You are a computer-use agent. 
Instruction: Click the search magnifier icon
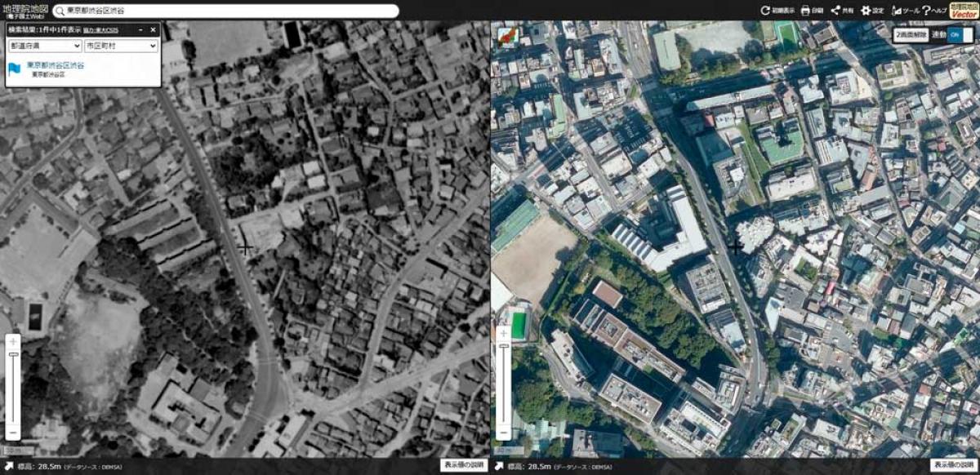(60, 11)
